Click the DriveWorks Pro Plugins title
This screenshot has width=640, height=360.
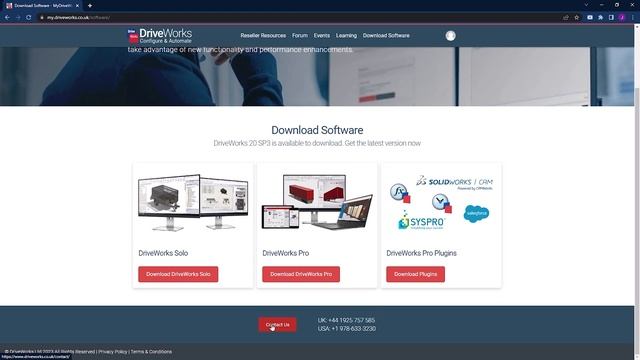tap(421, 253)
